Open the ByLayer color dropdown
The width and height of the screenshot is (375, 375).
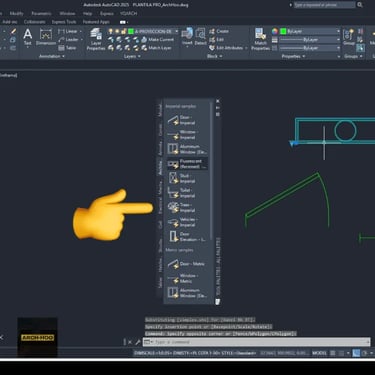[310, 31]
